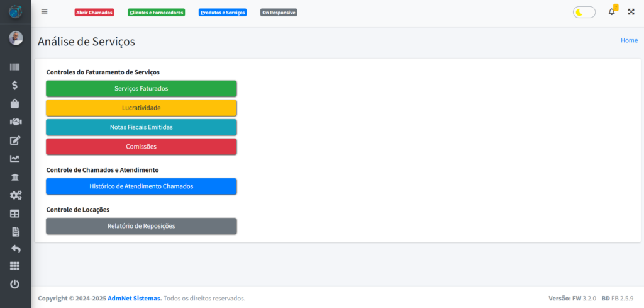
Task: Collapse the sidebar with the hamburger menu
Action: click(x=44, y=12)
